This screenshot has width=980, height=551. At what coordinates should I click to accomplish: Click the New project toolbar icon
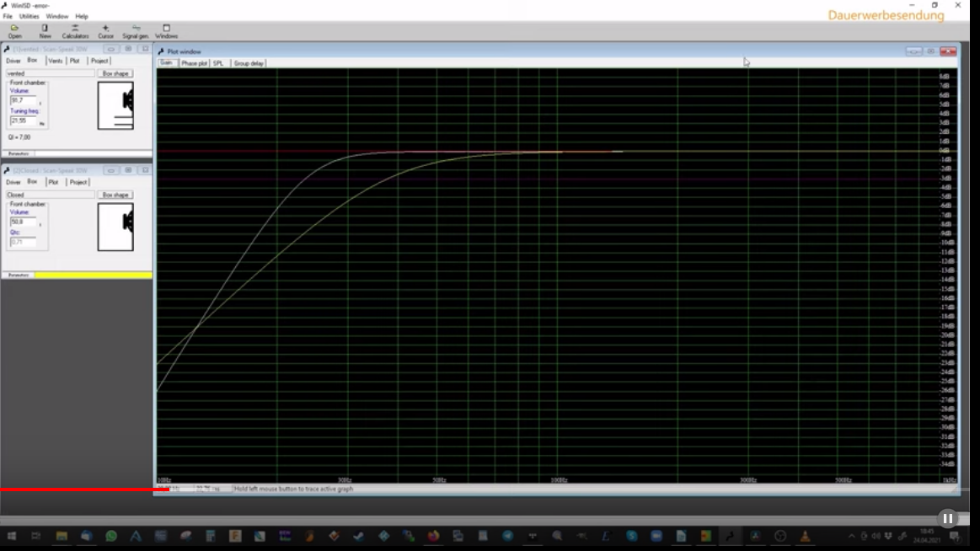pos(45,31)
